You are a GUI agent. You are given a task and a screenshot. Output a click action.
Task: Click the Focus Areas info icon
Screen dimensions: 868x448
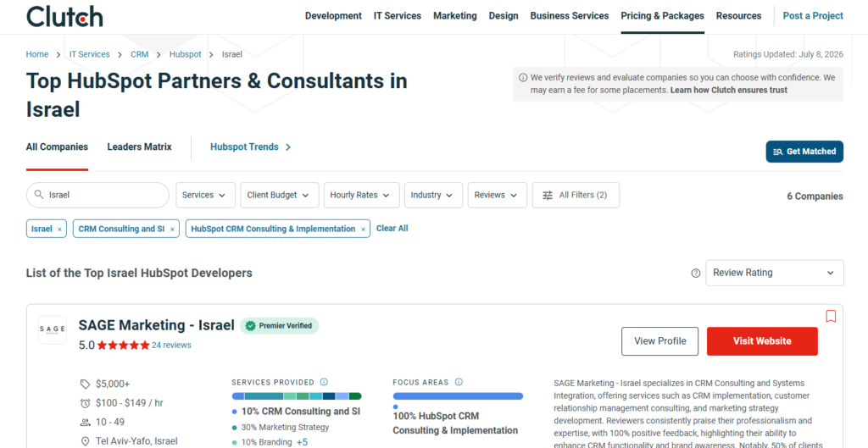tap(459, 382)
